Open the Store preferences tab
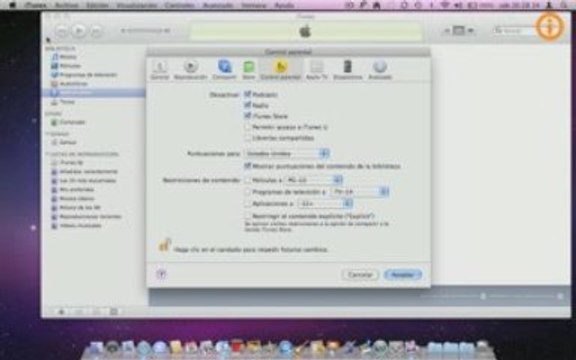 coord(249,70)
